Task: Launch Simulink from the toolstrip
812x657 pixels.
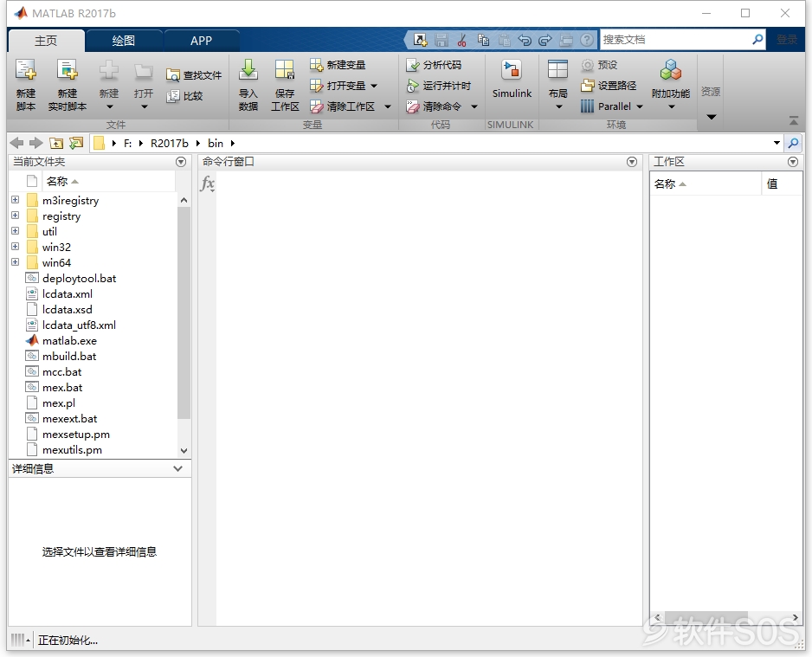Action: pyautogui.click(x=512, y=79)
